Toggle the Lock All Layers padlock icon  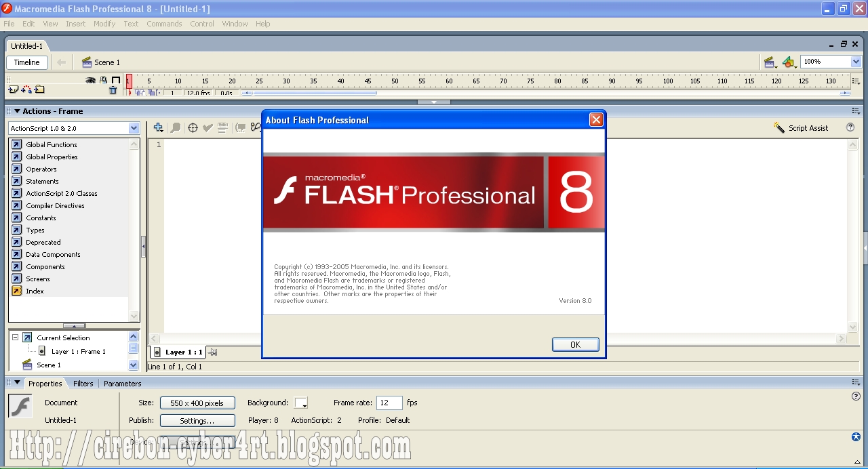tap(103, 80)
